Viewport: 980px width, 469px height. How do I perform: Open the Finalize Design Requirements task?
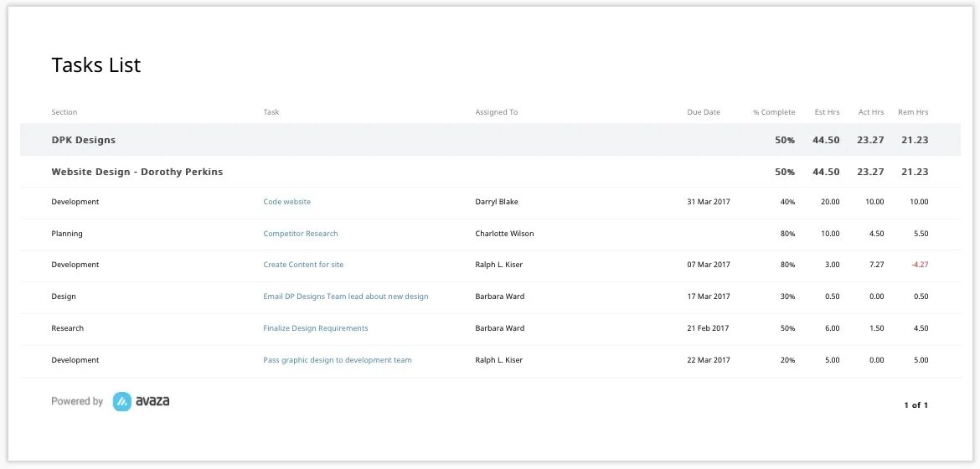(x=315, y=328)
